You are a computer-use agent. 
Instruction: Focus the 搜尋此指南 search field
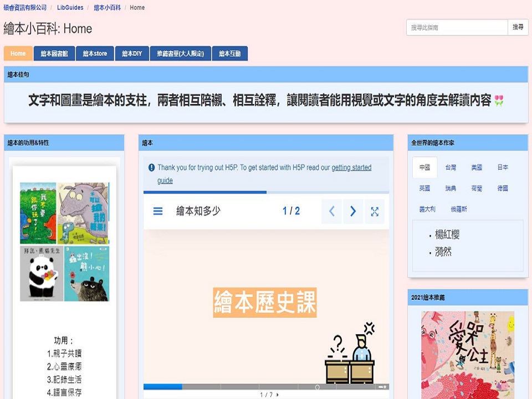pyautogui.click(x=457, y=27)
